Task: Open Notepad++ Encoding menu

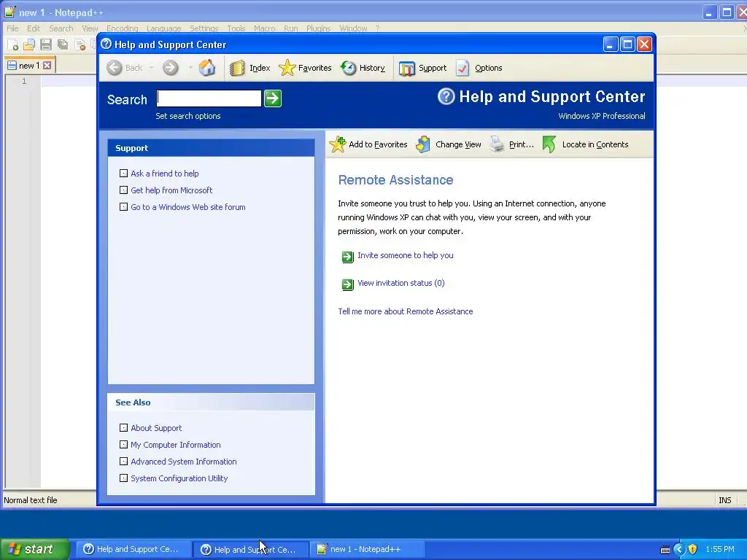Action: pos(123,28)
